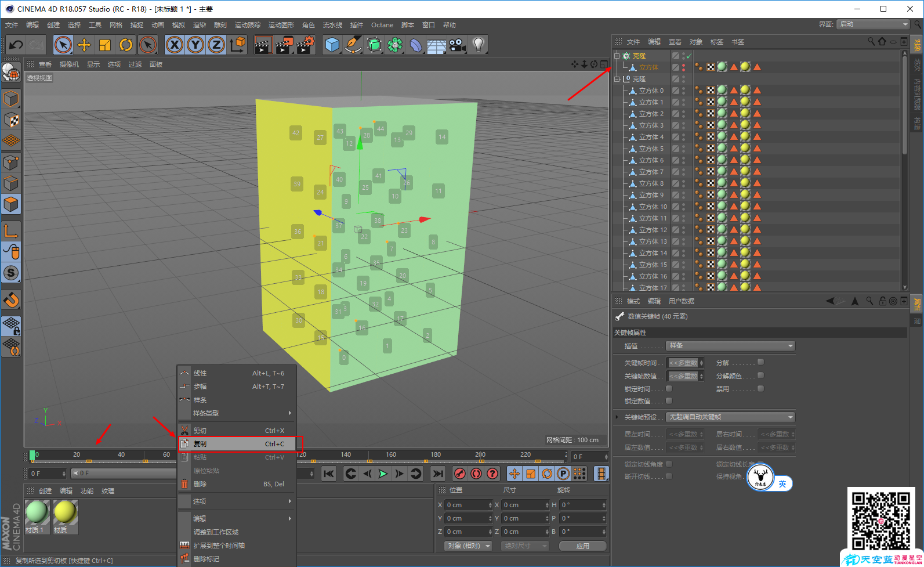Open Options submenu in context menu
The height and width of the screenshot is (567, 924).
pyautogui.click(x=237, y=501)
